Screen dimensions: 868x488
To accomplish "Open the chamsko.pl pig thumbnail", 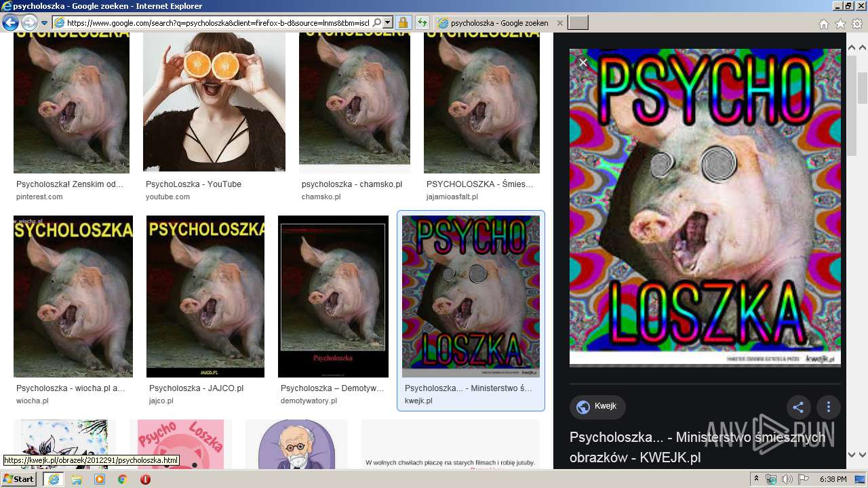I will (355, 102).
